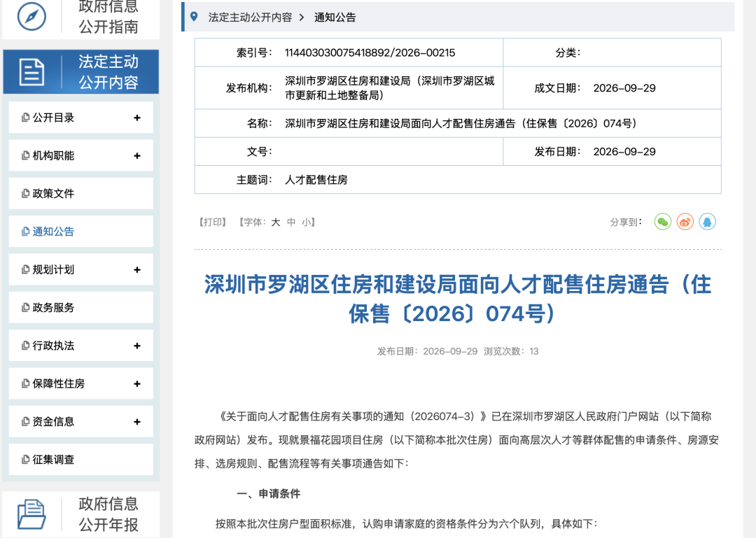Click the document icon beside 法定主动公开内容
This screenshot has width=756, height=538.
click(31, 72)
